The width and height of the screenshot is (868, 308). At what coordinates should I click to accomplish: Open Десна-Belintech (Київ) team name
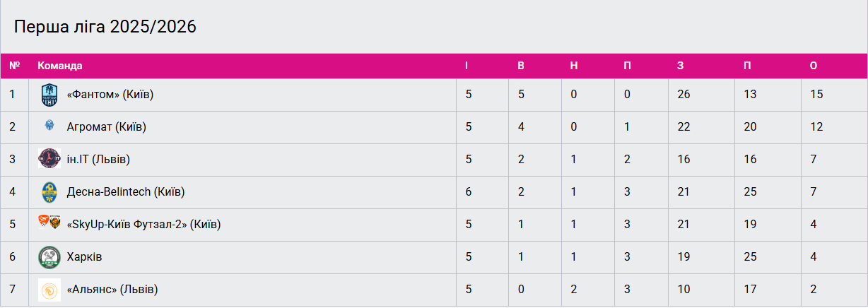click(x=125, y=192)
